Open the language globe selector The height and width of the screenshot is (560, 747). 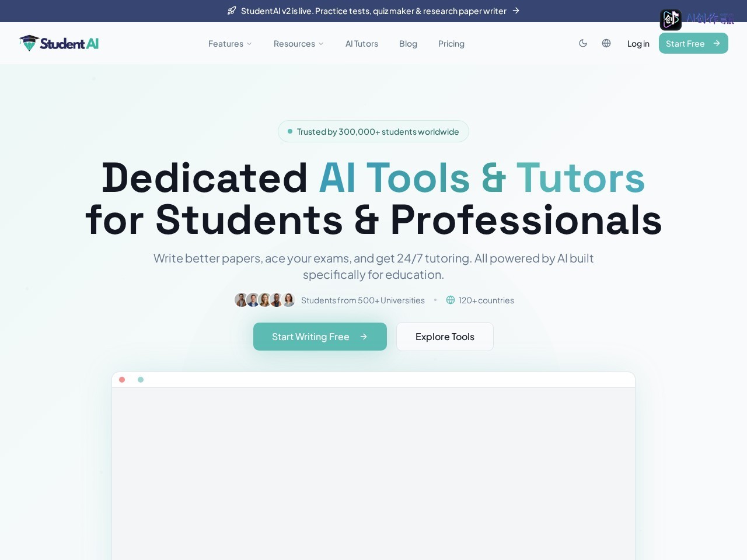click(x=606, y=43)
